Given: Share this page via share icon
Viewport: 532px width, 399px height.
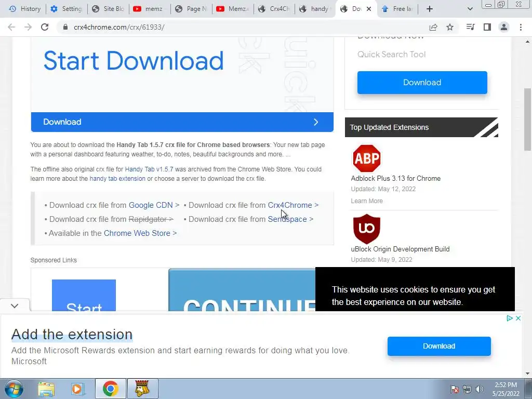Looking at the screenshot, I should pos(433,27).
